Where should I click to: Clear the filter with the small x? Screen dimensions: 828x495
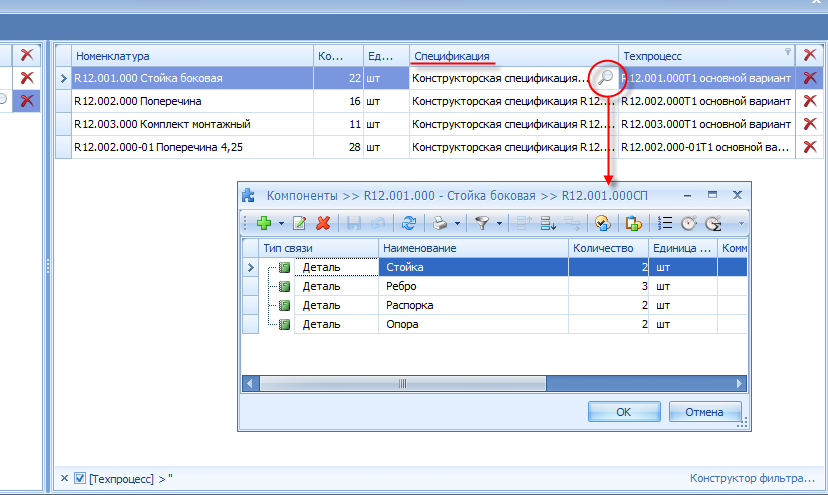click(x=64, y=479)
